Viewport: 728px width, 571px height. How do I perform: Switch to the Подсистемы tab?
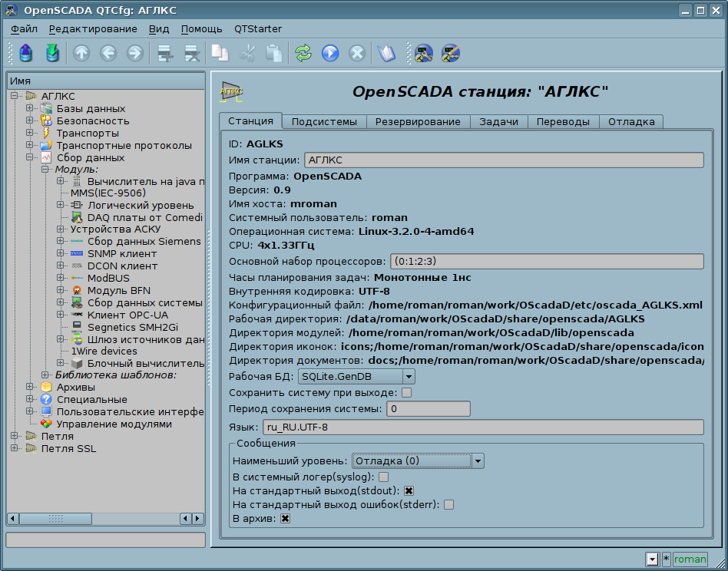pos(324,121)
